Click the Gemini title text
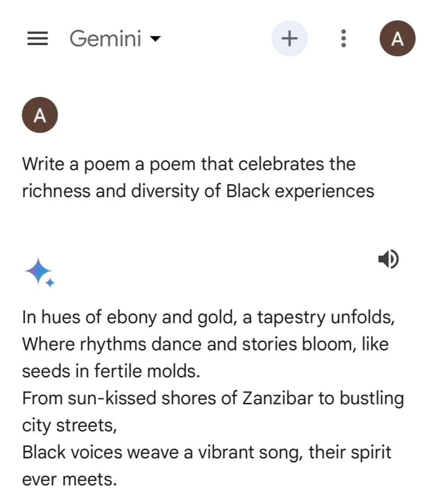 pyautogui.click(x=105, y=39)
